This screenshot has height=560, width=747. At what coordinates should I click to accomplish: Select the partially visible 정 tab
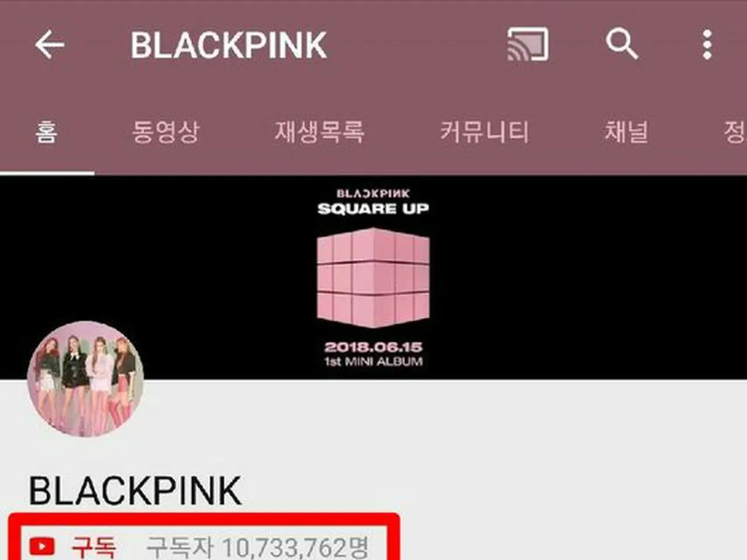click(x=735, y=132)
